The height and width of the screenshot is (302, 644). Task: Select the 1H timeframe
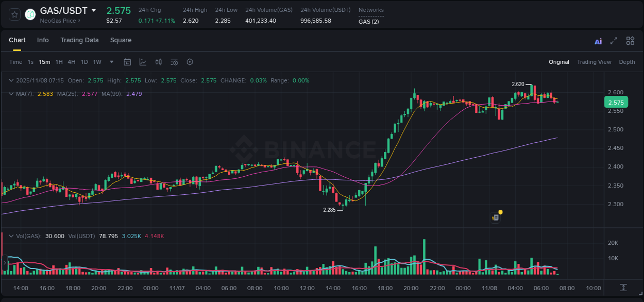59,62
